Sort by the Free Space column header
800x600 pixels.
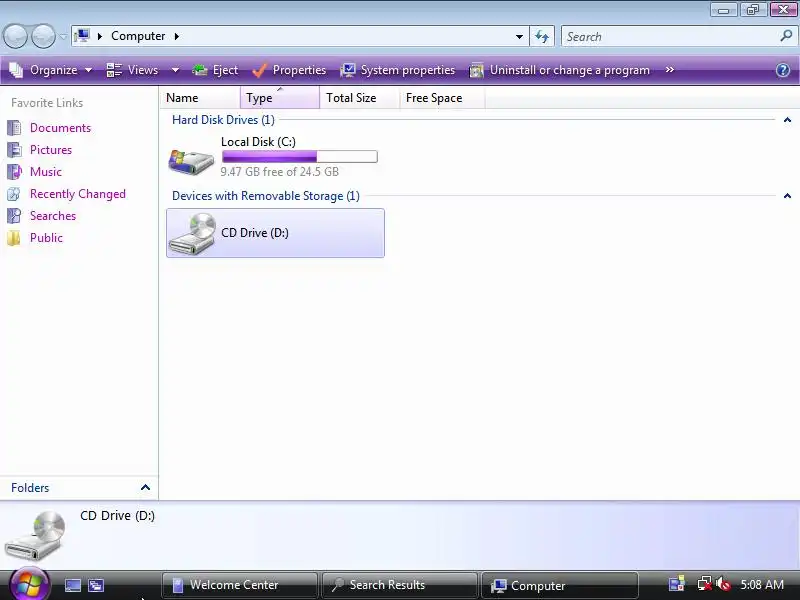point(442,97)
